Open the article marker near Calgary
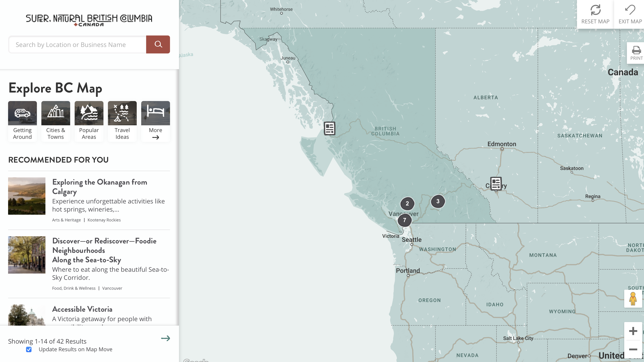 pyautogui.click(x=496, y=184)
